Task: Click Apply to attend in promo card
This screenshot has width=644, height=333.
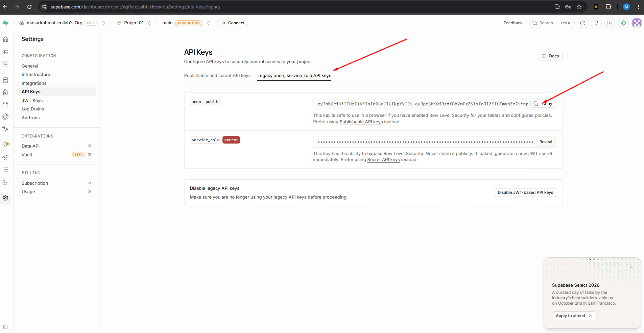Action: pyautogui.click(x=574, y=316)
